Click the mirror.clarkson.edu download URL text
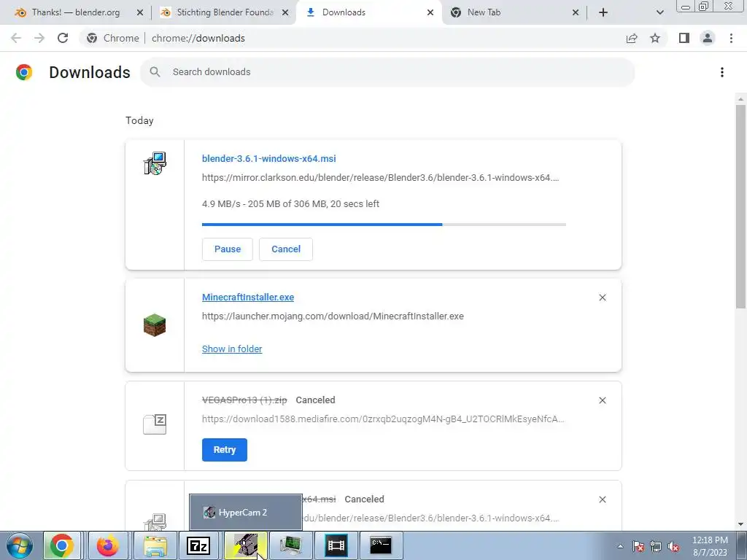Image resolution: width=747 pixels, height=560 pixels. (380, 178)
